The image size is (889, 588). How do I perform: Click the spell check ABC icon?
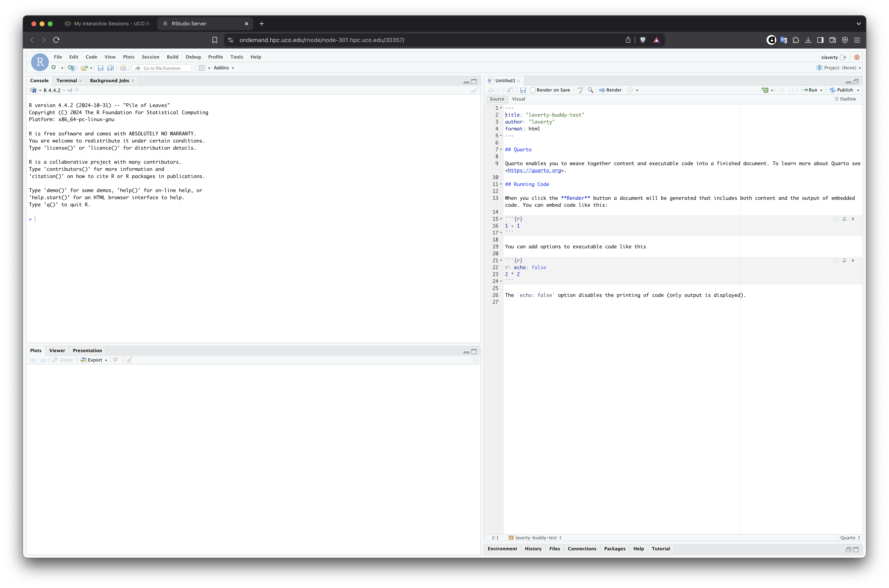tap(581, 90)
